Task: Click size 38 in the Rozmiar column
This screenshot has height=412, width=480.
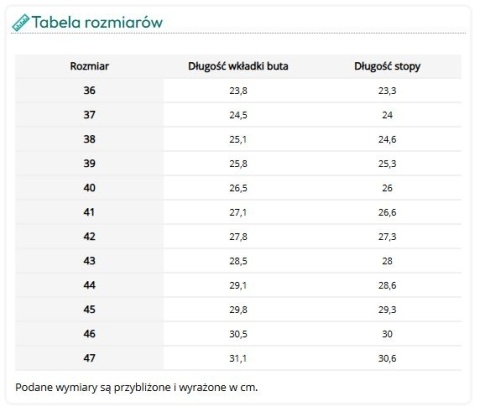Action: [x=89, y=139]
